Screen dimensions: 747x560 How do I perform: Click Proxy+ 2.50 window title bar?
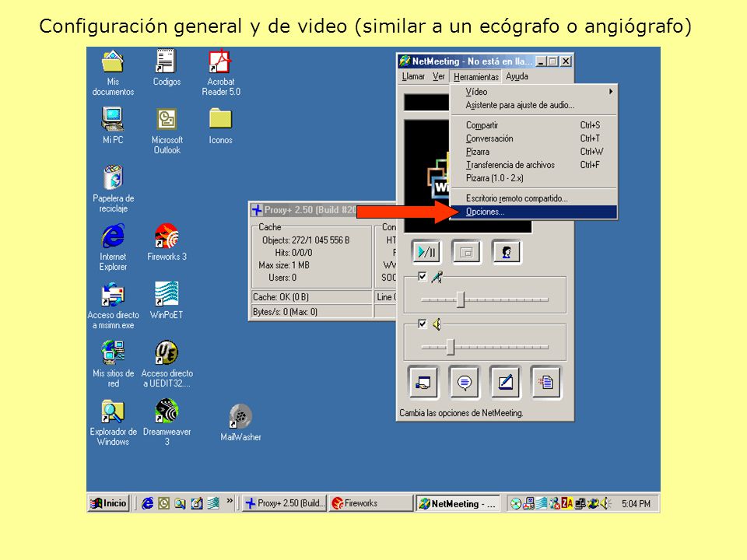coord(323,210)
